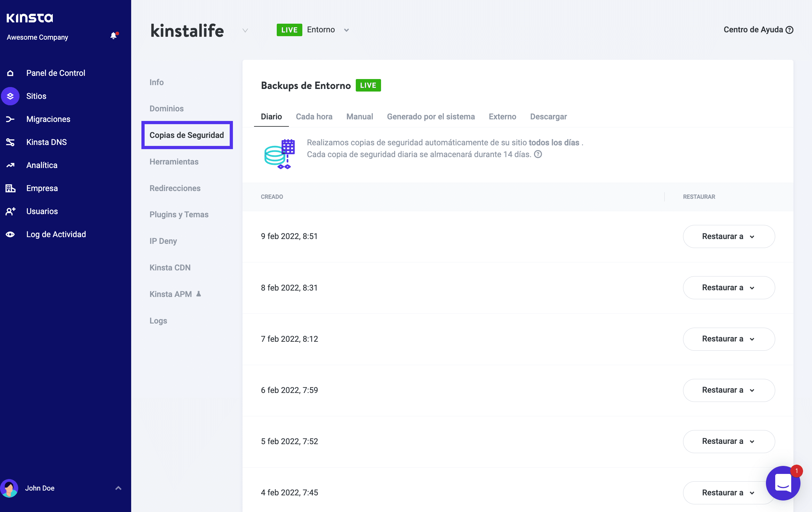Open Panel de Control home icon
Image resolution: width=812 pixels, height=512 pixels.
click(x=10, y=73)
